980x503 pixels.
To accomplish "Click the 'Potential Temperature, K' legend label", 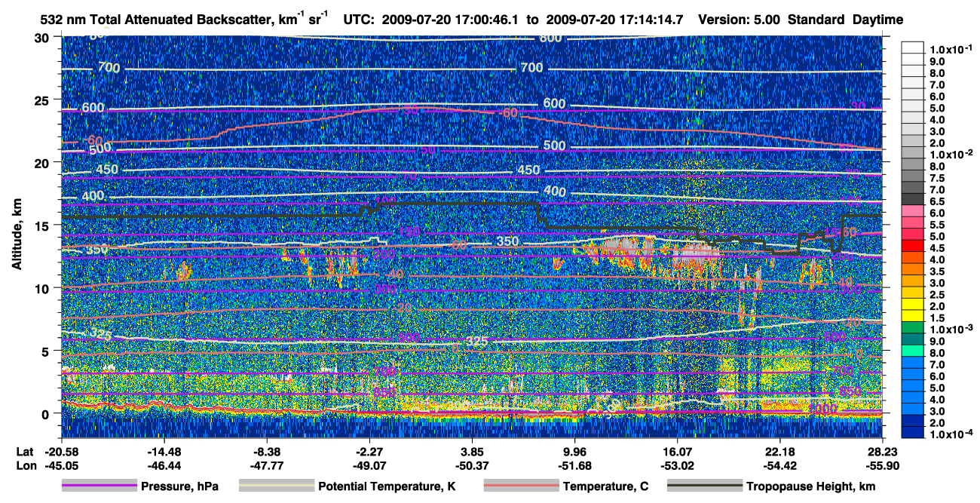I will [x=387, y=487].
